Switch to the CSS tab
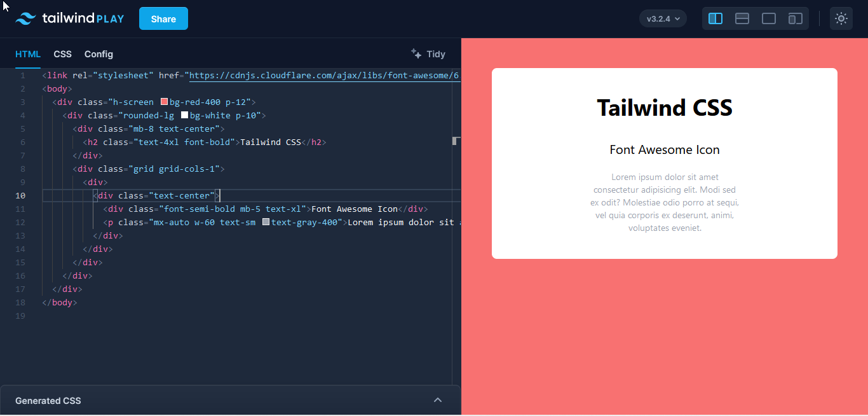The image size is (868, 416). [62, 54]
